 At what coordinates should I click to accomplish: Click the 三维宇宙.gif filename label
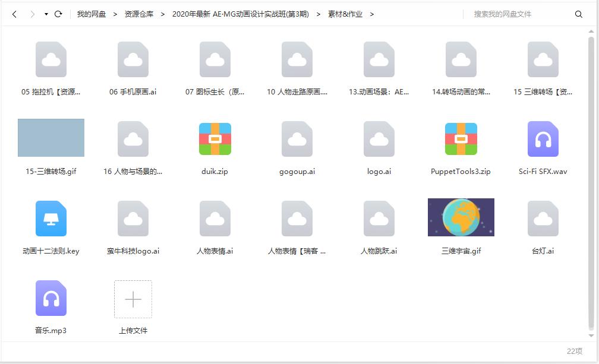(461, 251)
